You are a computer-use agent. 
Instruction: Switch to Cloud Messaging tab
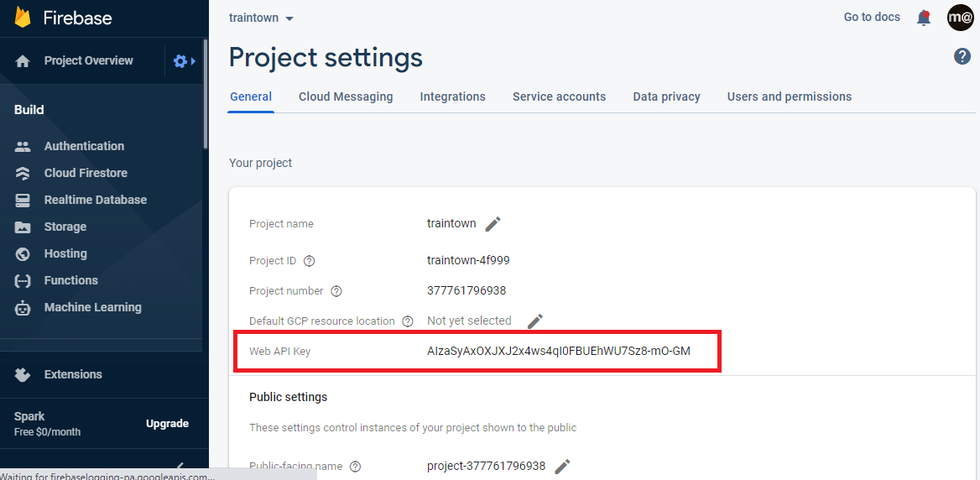[x=346, y=97]
